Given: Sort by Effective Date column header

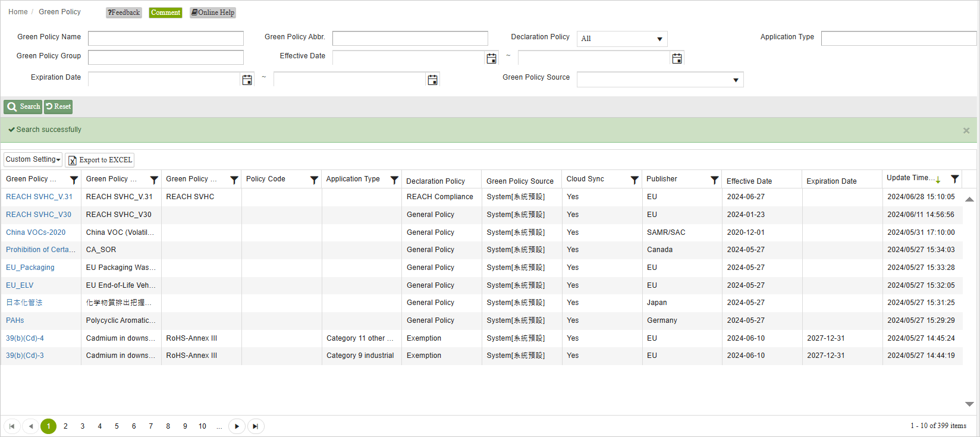Looking at the screenshot, I should 749,181.
